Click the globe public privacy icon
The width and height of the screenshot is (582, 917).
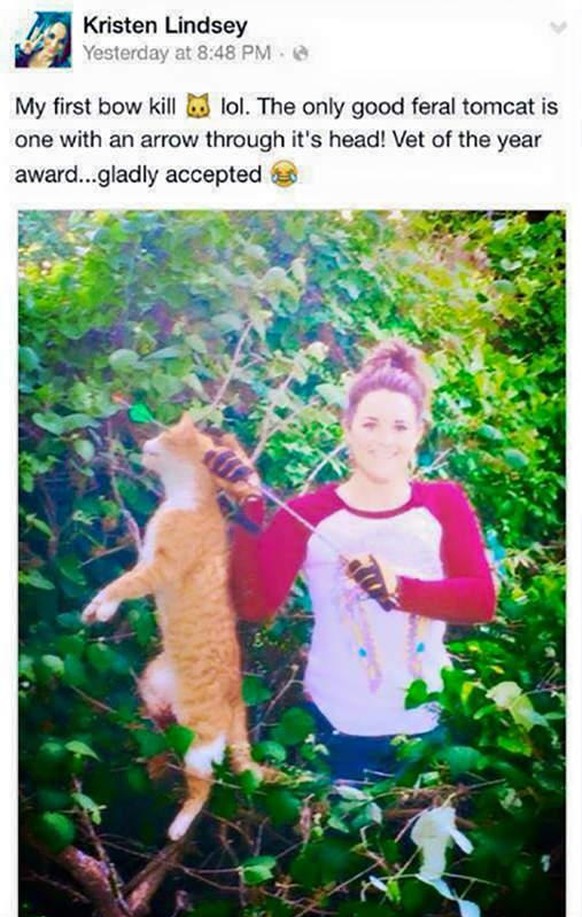pos(301,54)
